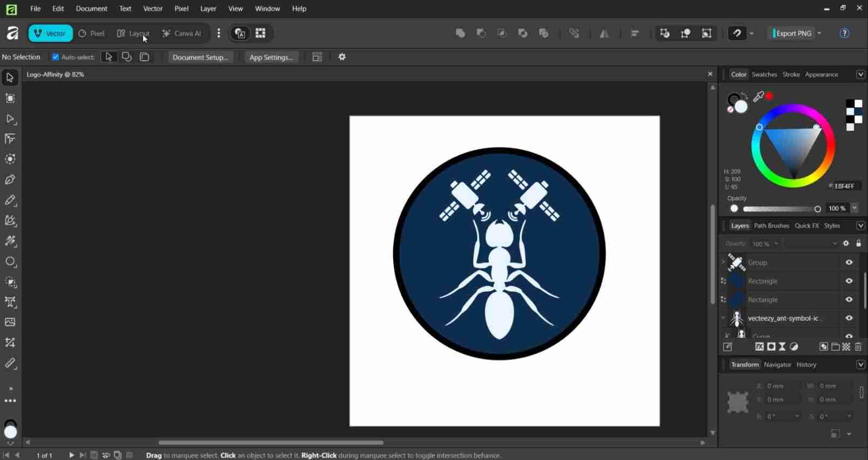The height and width of the screenshot is (460, 868).
Task: Select the Move tool arrow
Action: pyautogui.click(x=10, y=78)
